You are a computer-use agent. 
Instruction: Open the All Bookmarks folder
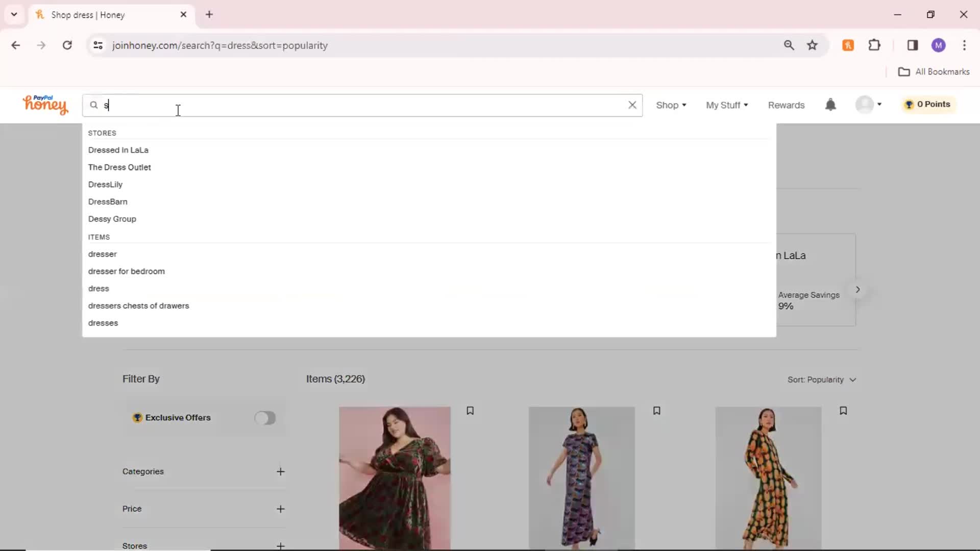tap(934, 72)
